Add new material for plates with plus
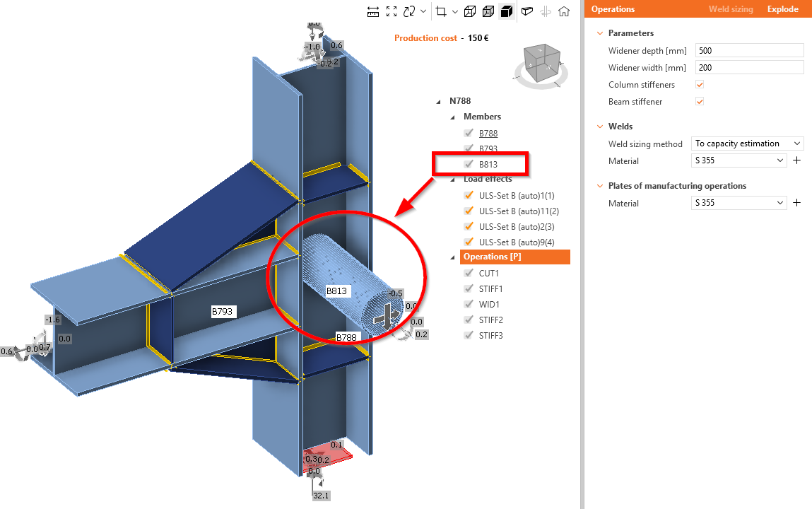Viewport: 812px width, 509px height. 797,203
